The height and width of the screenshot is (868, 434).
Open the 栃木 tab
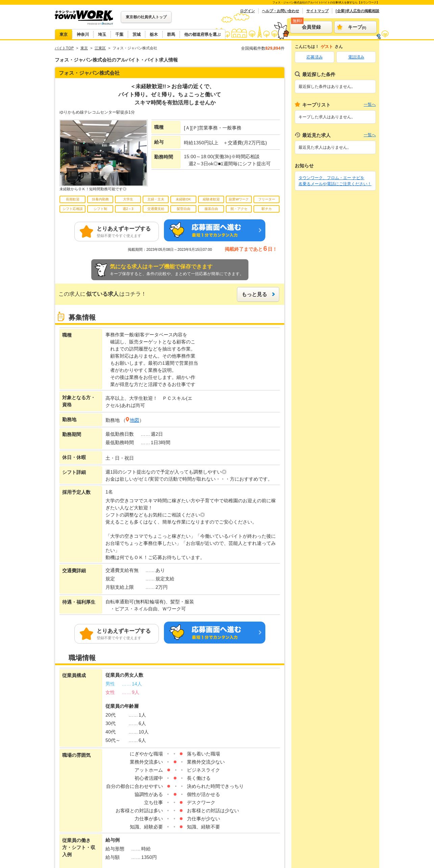pyautogui.click(x=153, y=34)
